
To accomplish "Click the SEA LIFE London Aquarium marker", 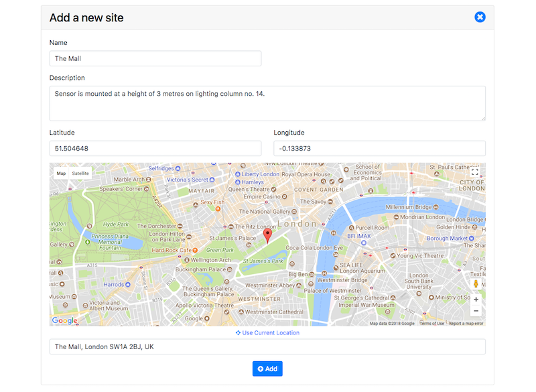I will pos(336,268).
